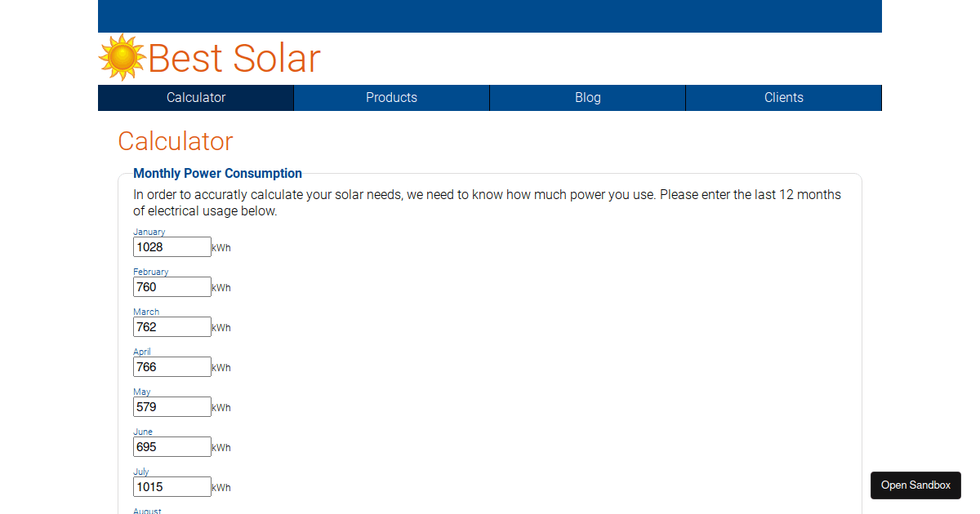This screenshot has width=980, height=514.
Task: Select the May usage input field
Action: pos(171,406)
